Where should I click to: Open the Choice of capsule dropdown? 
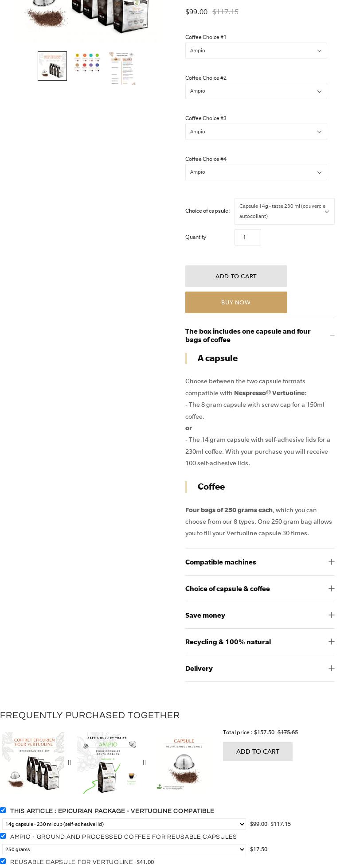[284, 211]
